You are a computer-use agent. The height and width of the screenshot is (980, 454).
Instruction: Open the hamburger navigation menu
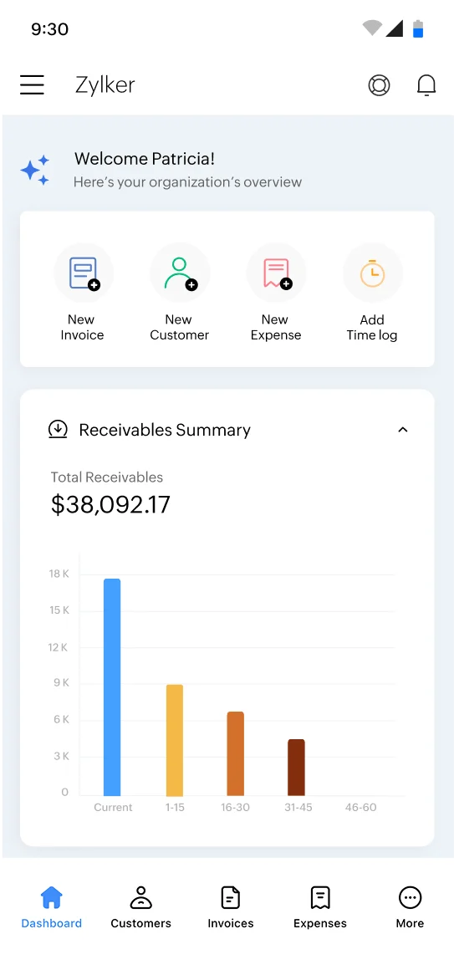click(32, 85)
